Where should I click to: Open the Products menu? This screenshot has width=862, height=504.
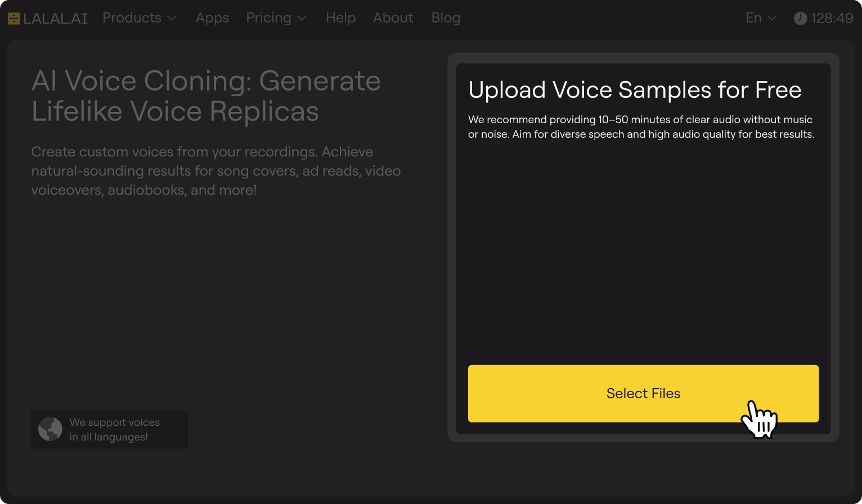[132, 18]
